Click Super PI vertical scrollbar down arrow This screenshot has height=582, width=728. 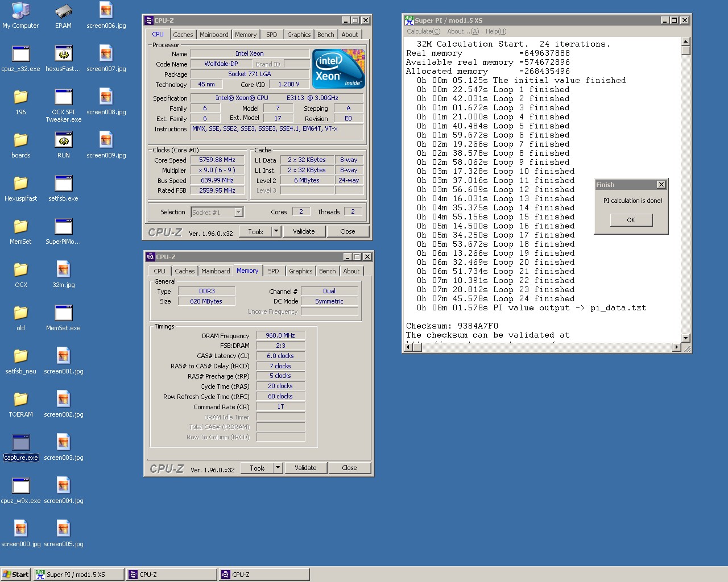686,338
